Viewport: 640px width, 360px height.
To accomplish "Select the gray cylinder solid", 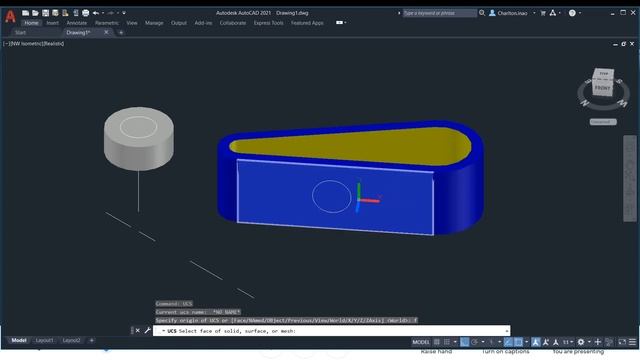I will tap(139, 139).
